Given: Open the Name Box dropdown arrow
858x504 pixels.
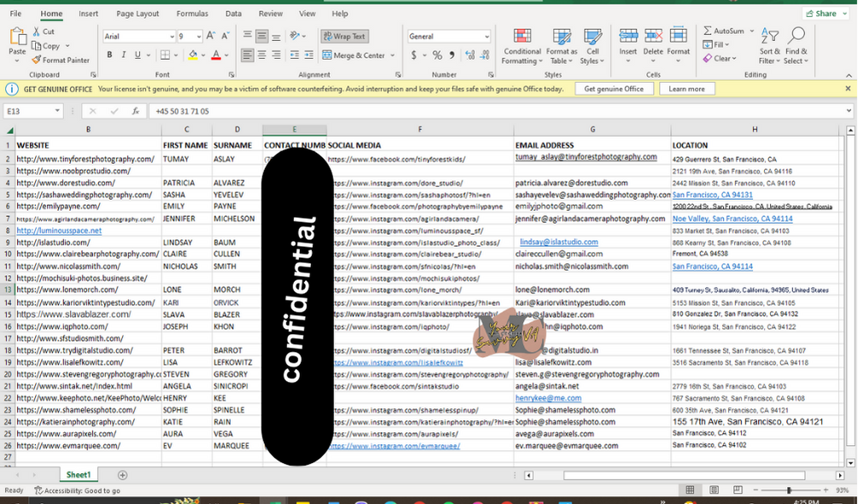Looking at the screenshot, I should click(57, 111).
